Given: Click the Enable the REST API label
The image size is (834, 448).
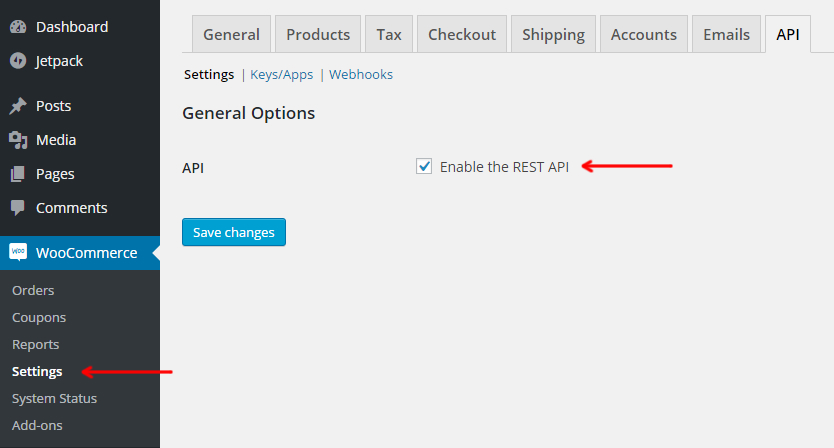Looking at the screenshot, I should pyautogui.click(x=504, y=167).
